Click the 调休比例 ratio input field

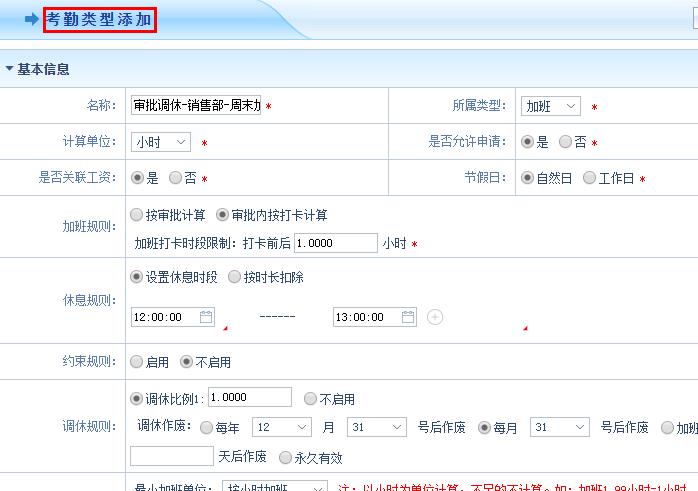[250, 397]
